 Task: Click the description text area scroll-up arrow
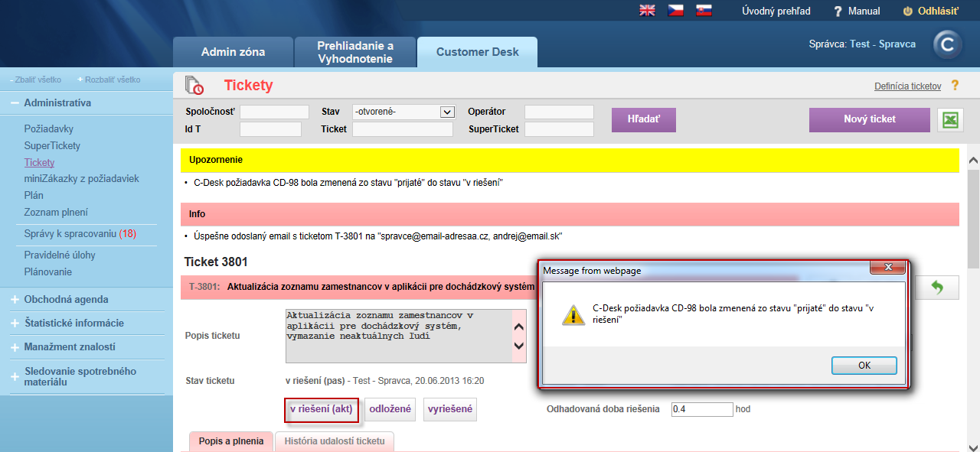pyautogui.click(x=519, y=327)
